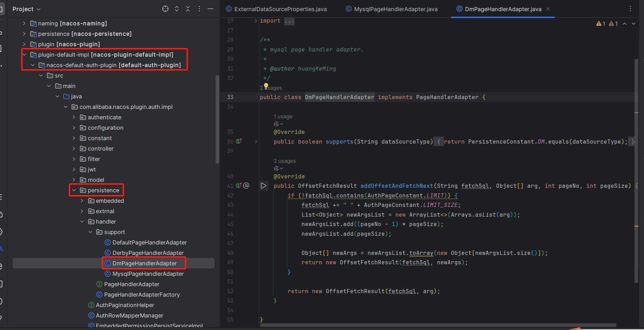Screen dimensions: 644x330
Task: Click the implements gutter icon on line 36
Action: pyautogui.click(x=239, y=141)
